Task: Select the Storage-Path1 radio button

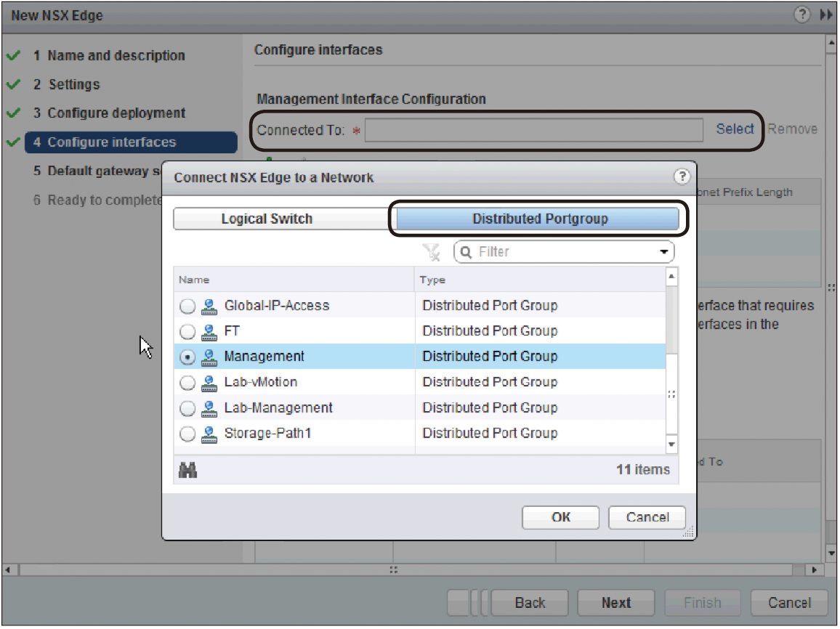Action: [187, 434]
